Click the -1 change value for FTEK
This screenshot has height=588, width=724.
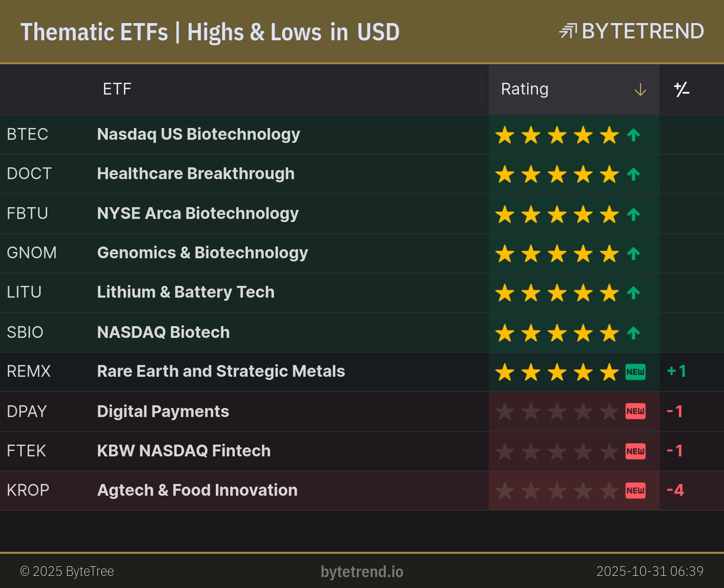[x=675, y=451]
